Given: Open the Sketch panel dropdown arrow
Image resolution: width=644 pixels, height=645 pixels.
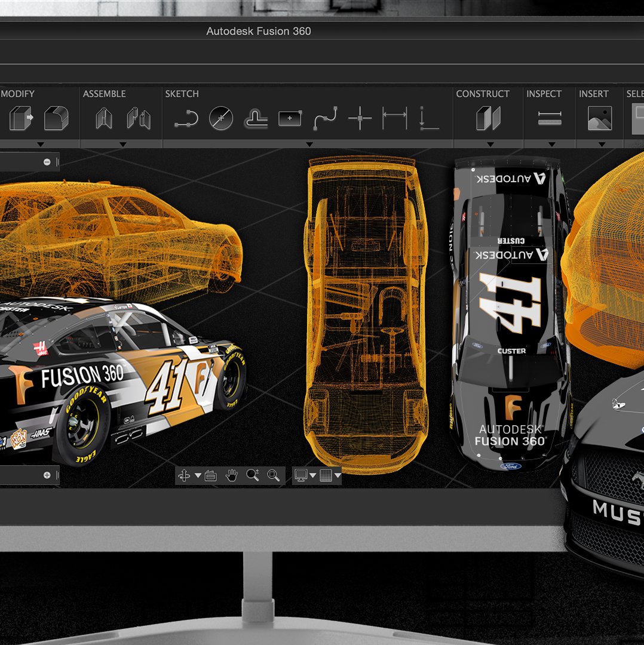Looking at the screenshot, I should (309, 143).
